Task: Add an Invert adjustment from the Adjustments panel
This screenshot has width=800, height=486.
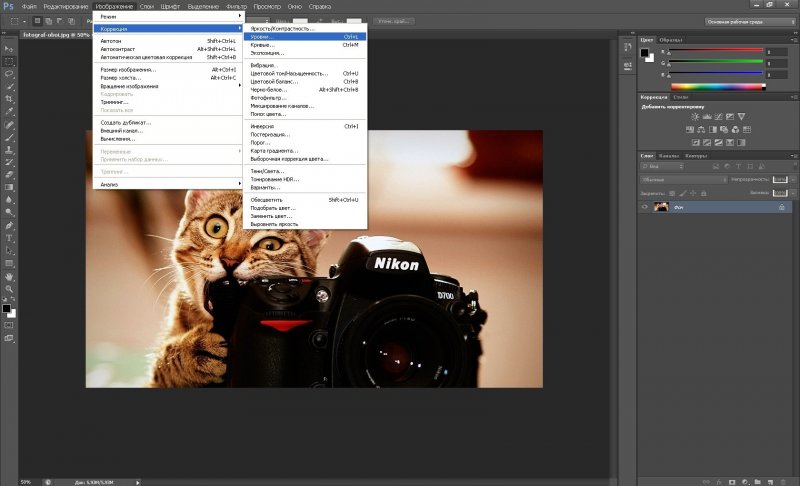Action: click(x=695, y=142)
